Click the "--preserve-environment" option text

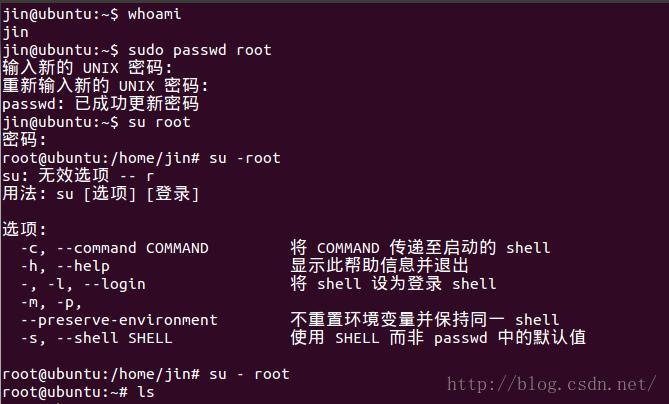119,320
